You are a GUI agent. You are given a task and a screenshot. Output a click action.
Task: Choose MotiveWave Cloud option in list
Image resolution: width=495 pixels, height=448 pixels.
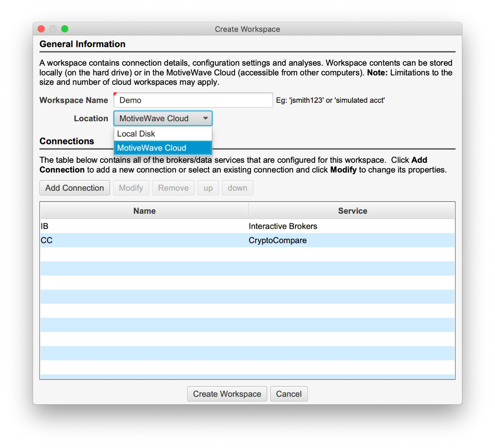pos(163,148)
